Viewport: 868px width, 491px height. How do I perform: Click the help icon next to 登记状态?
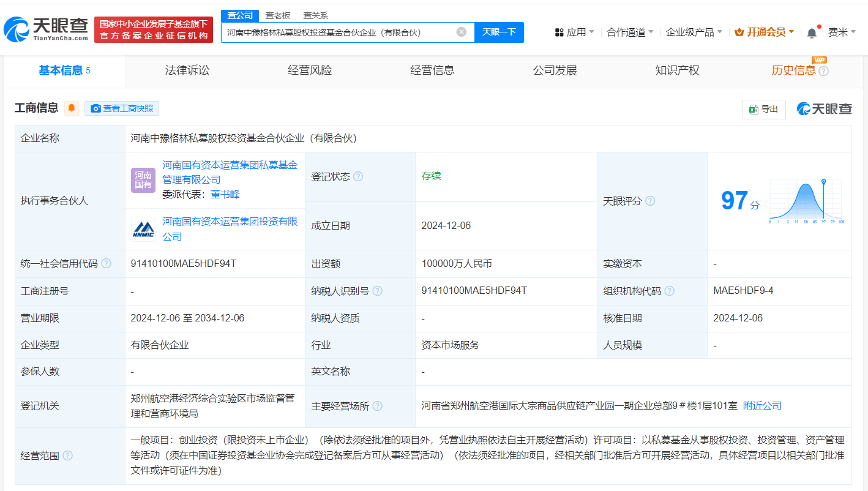point(358,176)
